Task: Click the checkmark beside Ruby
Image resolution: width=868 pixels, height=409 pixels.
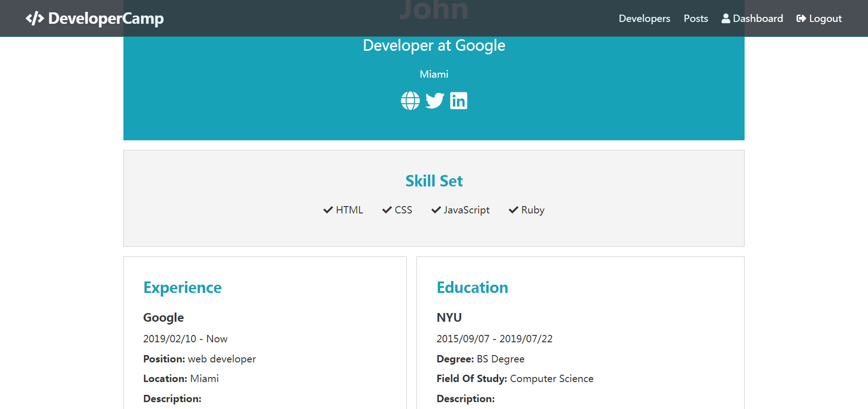Action: click(513, 210)
